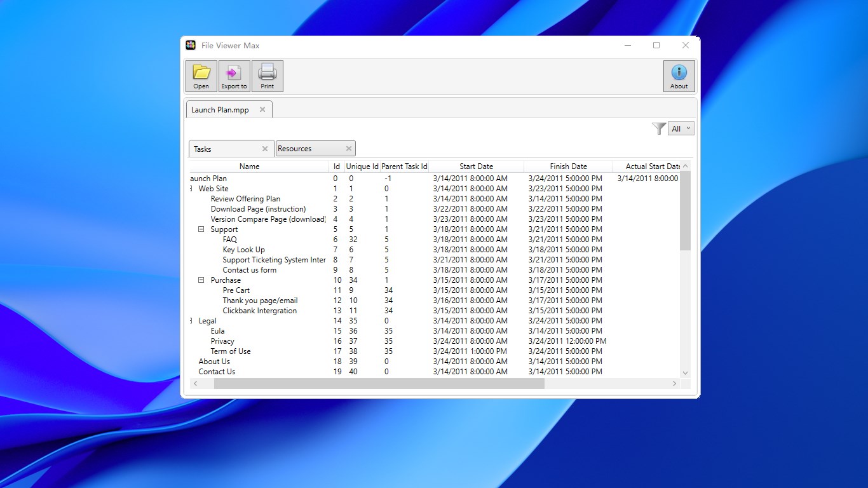
Task: Sort by the Start Date column header
Action: (x=476, y=166)
